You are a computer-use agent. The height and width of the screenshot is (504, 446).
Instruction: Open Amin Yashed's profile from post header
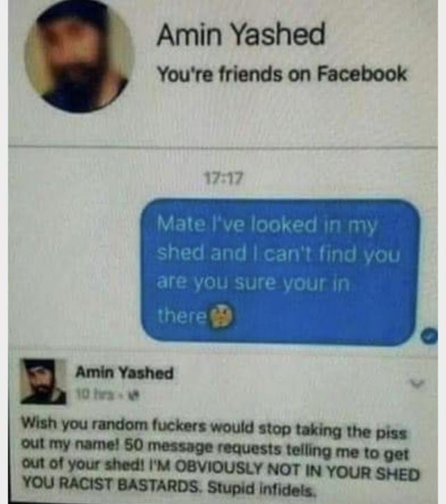124,373
